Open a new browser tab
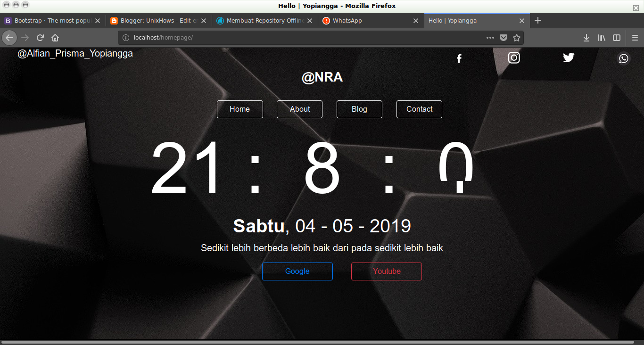The width and height of the screenshot is (644, 345). click(x=538, y=21)
